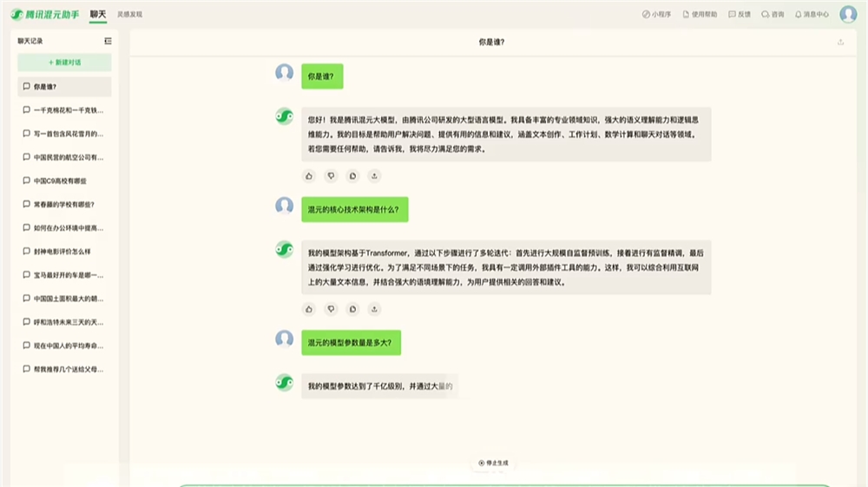Share the first answer about 腾讯混元大模型
The image size is (868, 487).
click(x=374, y=176)
